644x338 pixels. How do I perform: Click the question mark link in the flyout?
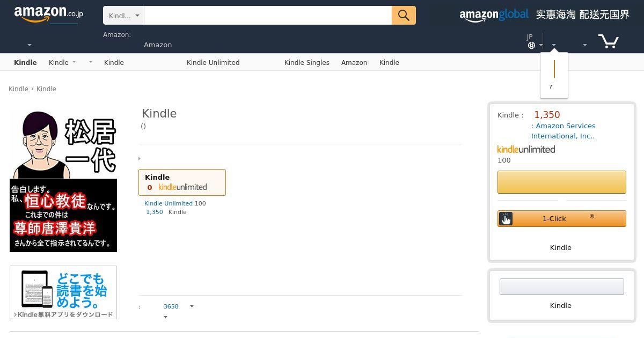[x=550, y=87]
